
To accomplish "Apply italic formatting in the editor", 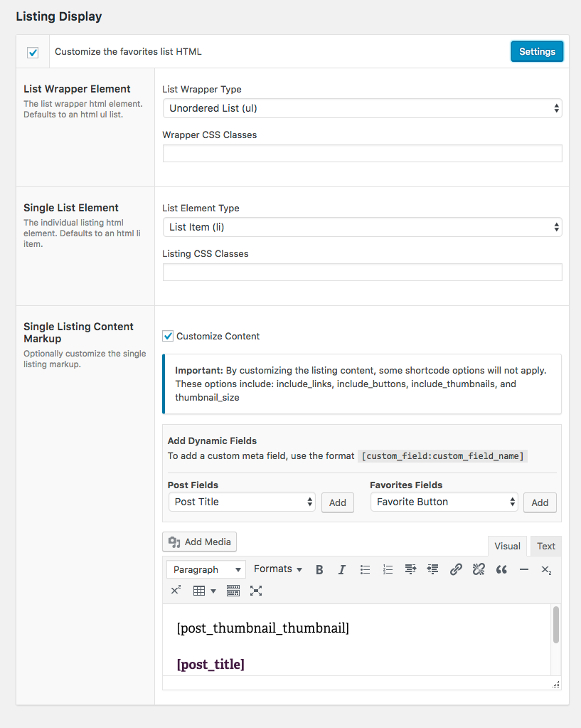I will 341,569.
